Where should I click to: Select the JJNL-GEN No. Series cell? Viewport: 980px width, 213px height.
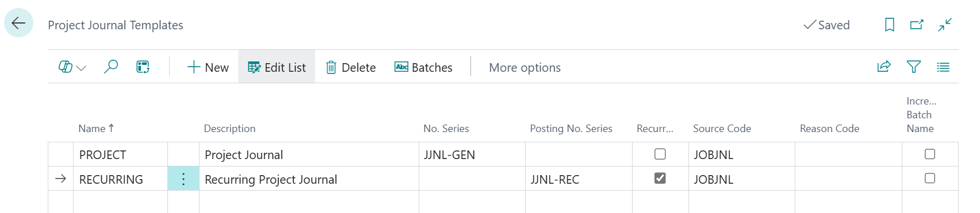(472, 154)
